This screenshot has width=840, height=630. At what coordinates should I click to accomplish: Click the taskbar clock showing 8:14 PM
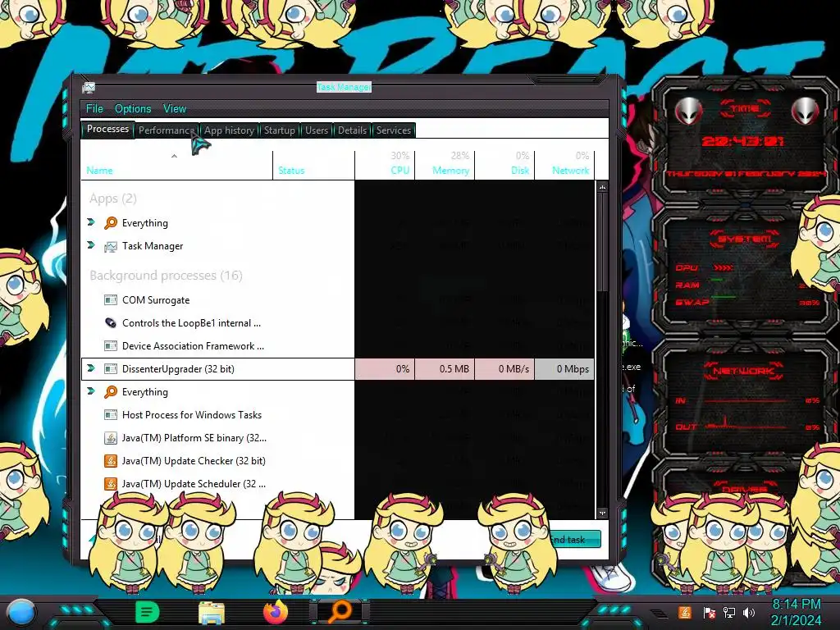pos(796,612)
